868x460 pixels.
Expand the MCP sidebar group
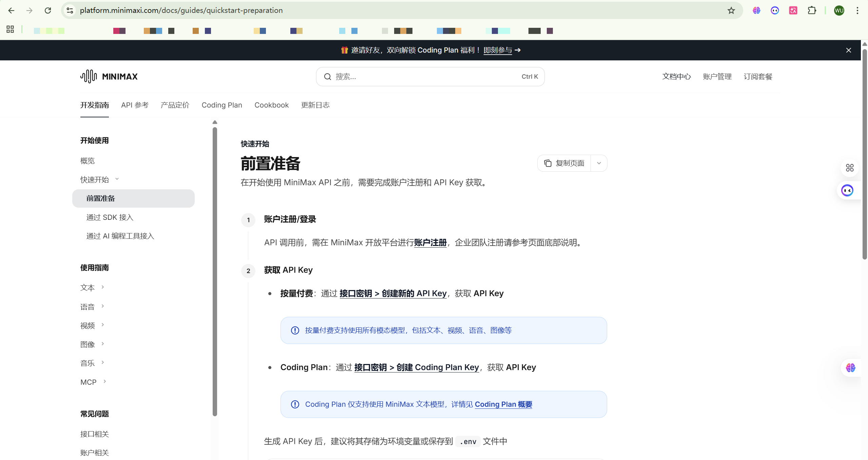pyautogui.click(x=105, y=381)
